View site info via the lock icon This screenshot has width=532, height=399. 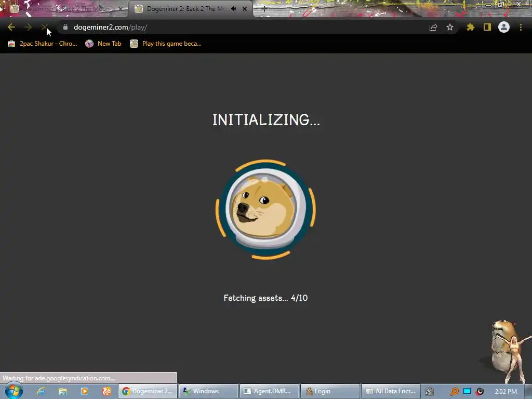click(65, 27)
